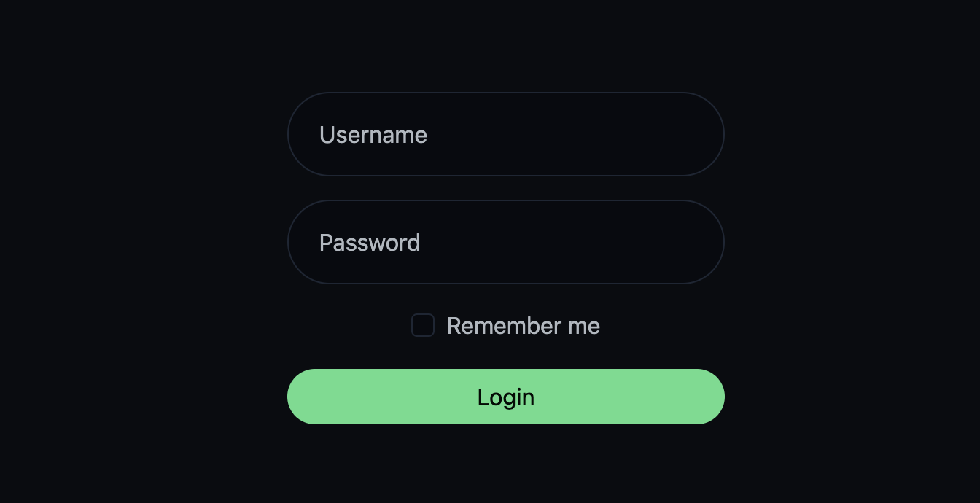Activate the Password text field

click(x=506, y=242)
